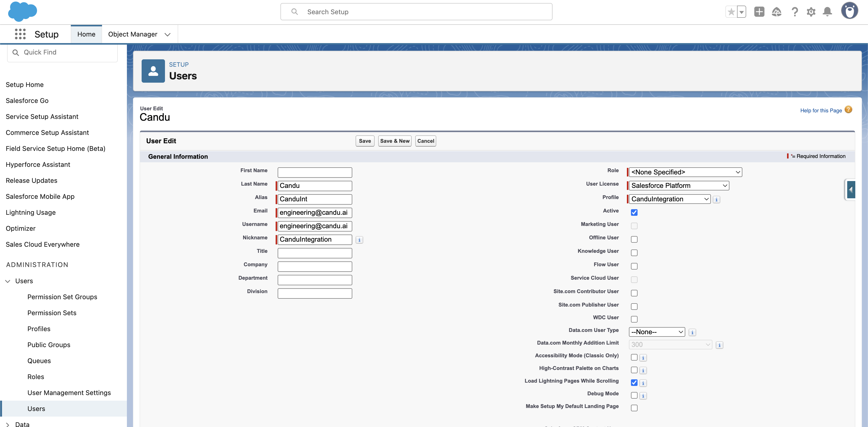The height and width of the screenshot is (427, 868).
Task: Open the Trailhead guidance icon
Action: point(776,12)
